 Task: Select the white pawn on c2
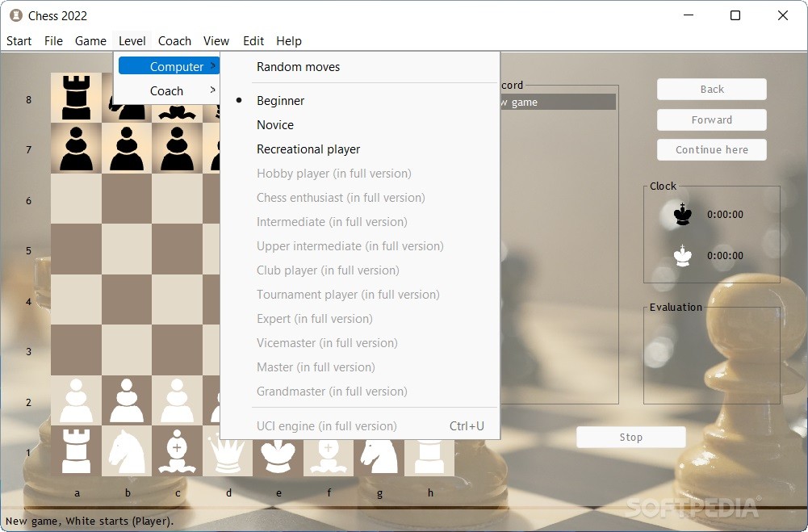point(178,400)
